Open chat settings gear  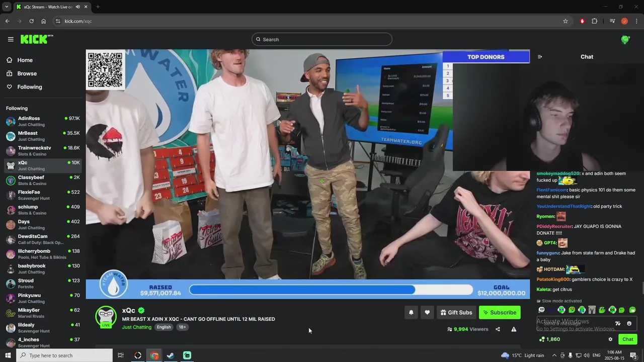click(610, 339)
